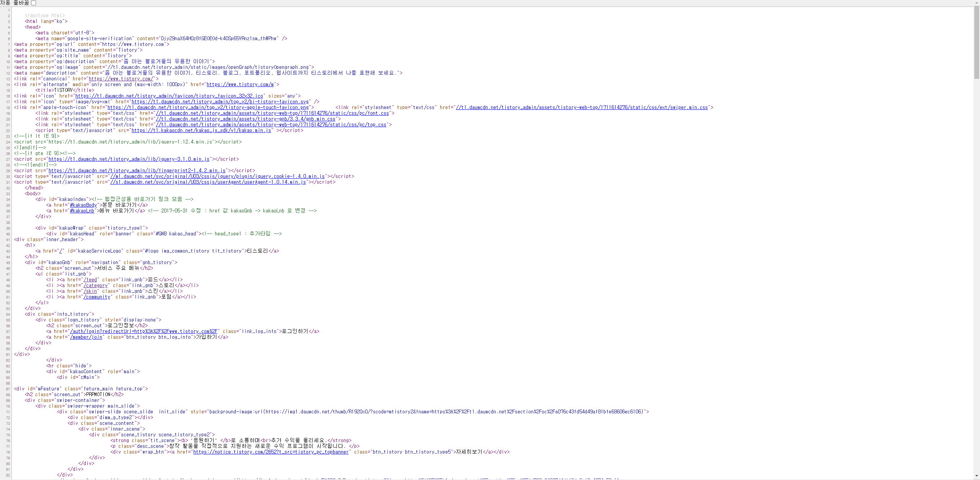This screenshot has width=980, height=480.
Task: Follow the #kakaoBody anchor link
Action: coord(83,205)
